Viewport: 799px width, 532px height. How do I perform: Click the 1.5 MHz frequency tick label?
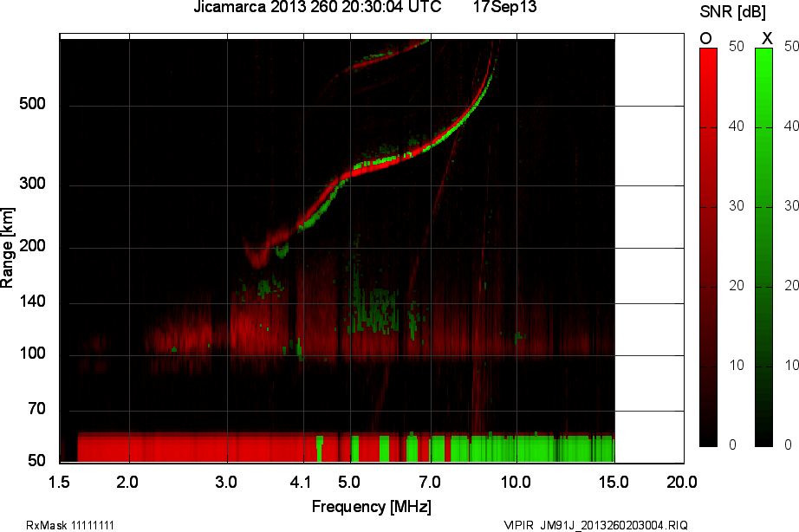[59, 482]
